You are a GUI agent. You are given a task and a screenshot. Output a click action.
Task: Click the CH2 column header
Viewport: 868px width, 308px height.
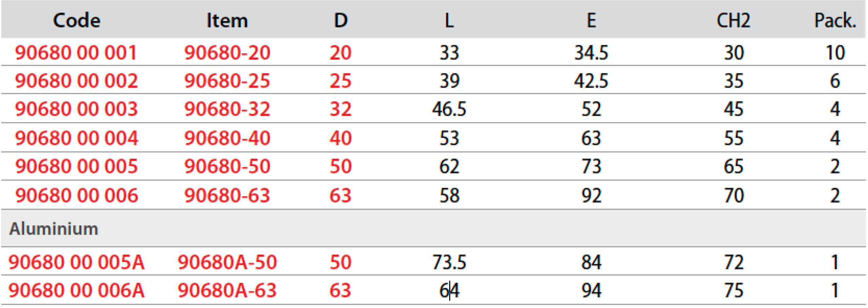[x=733, y=20]
